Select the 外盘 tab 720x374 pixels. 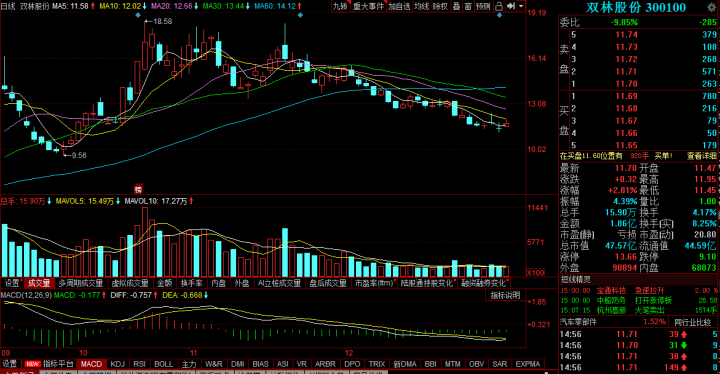point(242,283)
